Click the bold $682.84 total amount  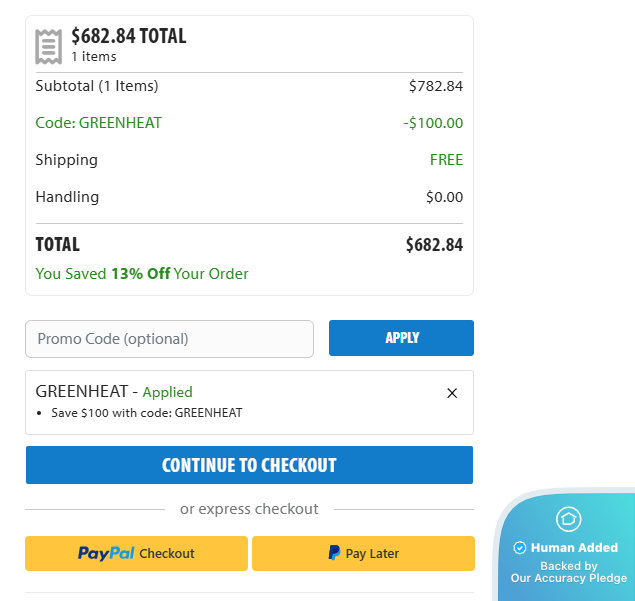coord(434,245)
